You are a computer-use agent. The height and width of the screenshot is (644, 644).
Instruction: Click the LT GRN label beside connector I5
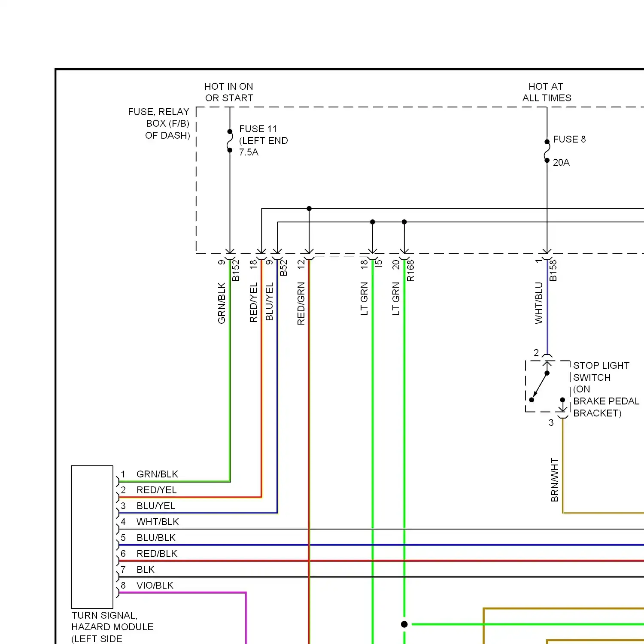[x=364, y=299]
